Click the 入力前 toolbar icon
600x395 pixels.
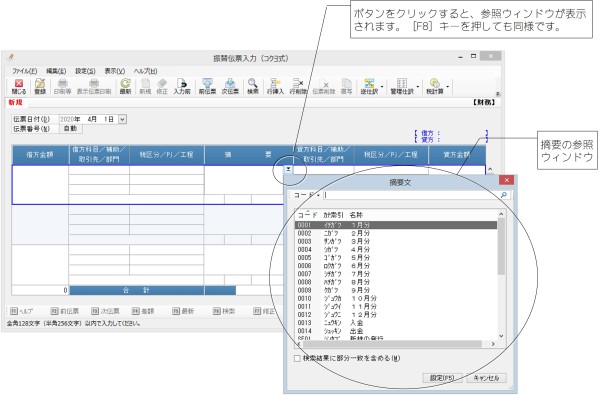(x=182, y=87)
